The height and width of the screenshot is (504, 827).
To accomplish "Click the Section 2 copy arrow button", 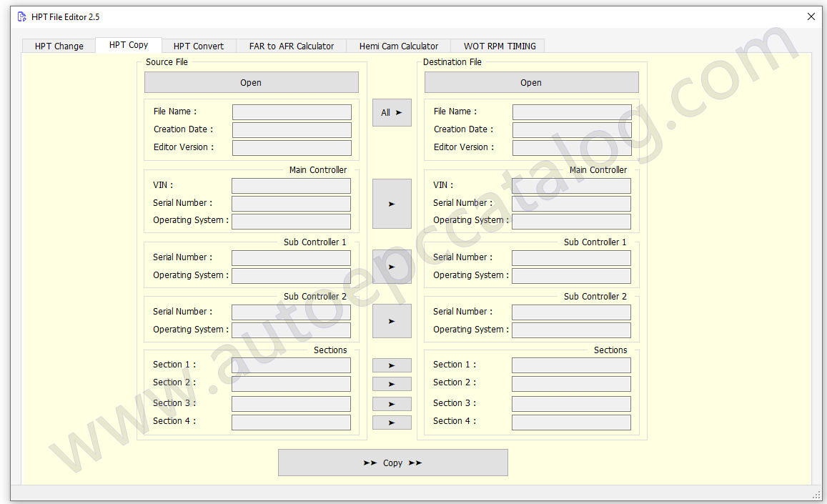I will coord(392,385).
